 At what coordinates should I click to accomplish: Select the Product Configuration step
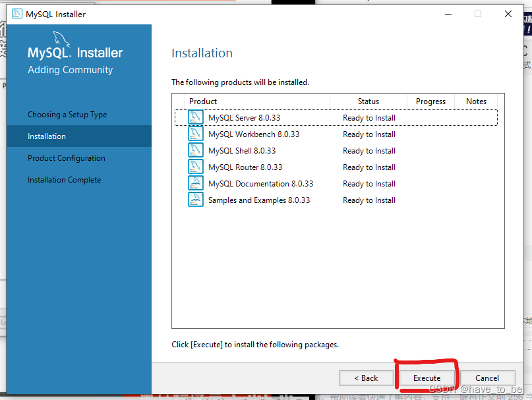(67, 158)
